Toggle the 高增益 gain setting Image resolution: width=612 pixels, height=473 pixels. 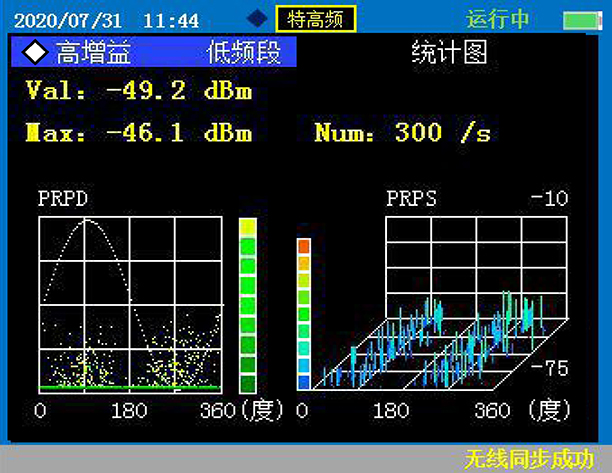tap(94, 53)
